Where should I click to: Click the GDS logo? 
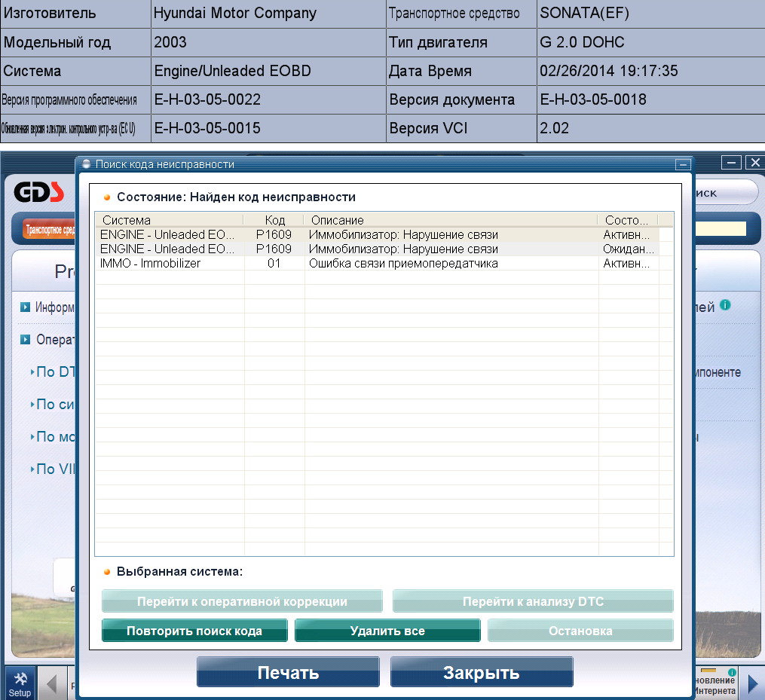[39, 192]
